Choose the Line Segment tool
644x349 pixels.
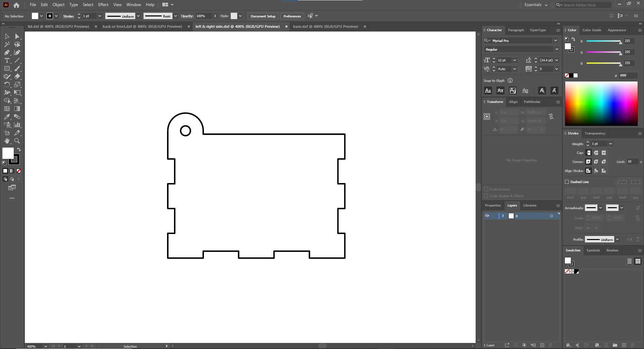point(17,60)
